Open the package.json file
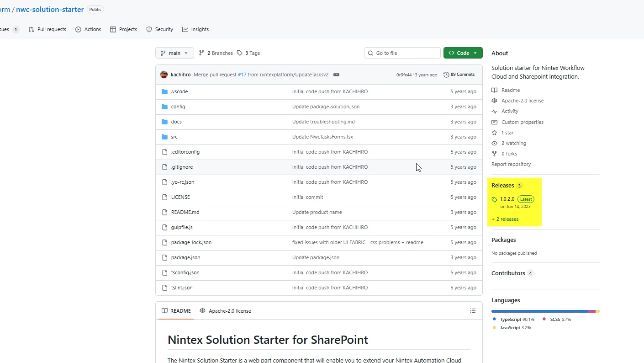 click(185, 257)
